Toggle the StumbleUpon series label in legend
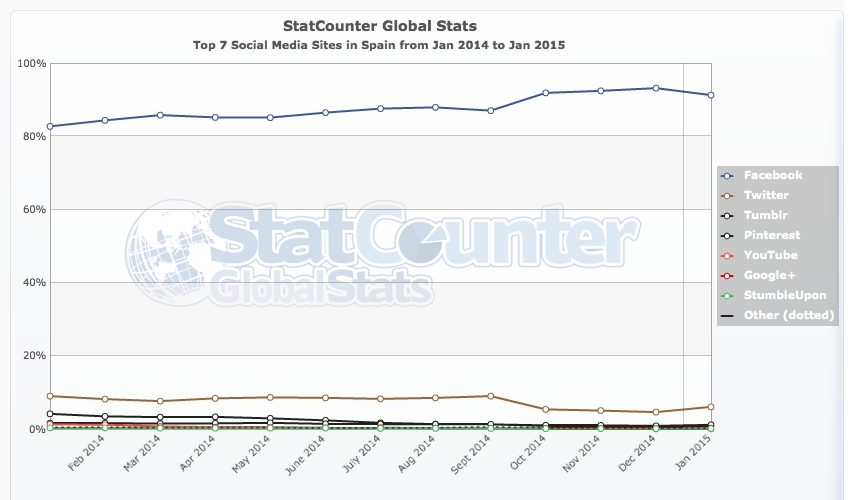The width and height of the screenshot is (854, 500). coord(786,296)
